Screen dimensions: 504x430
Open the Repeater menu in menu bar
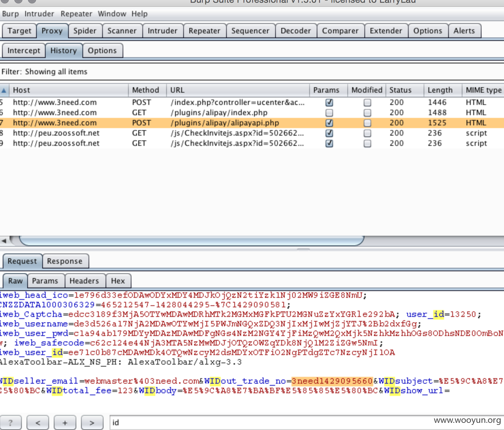(76, 14)
